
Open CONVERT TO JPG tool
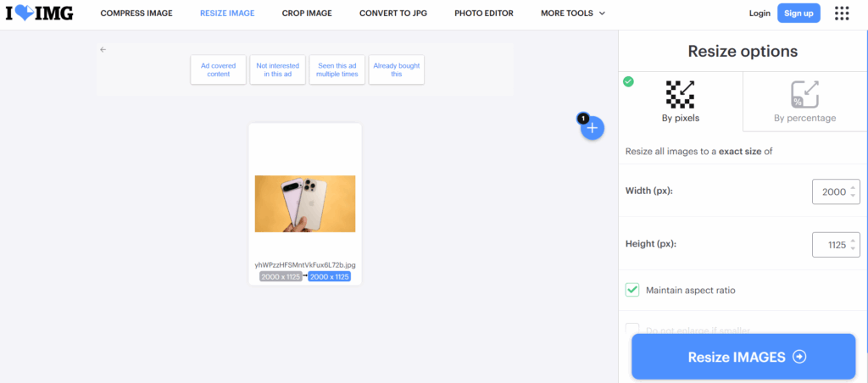(x=393, y=14)
